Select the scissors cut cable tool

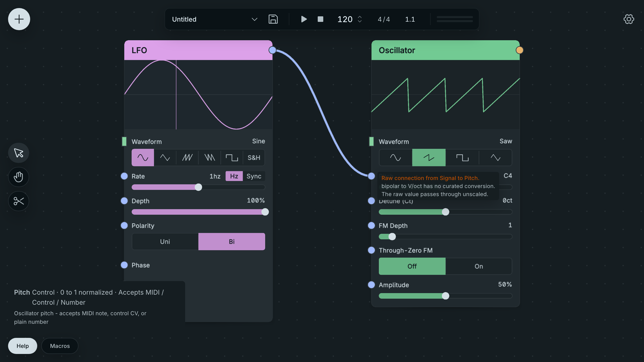[19, 201]
